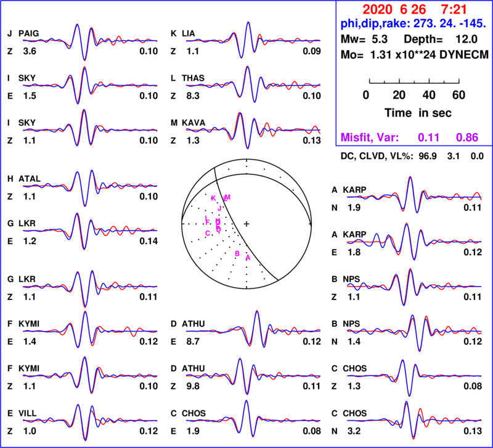Click the purple 'Misfit, Var:' label
493x448 pixels.
(370, 137)
